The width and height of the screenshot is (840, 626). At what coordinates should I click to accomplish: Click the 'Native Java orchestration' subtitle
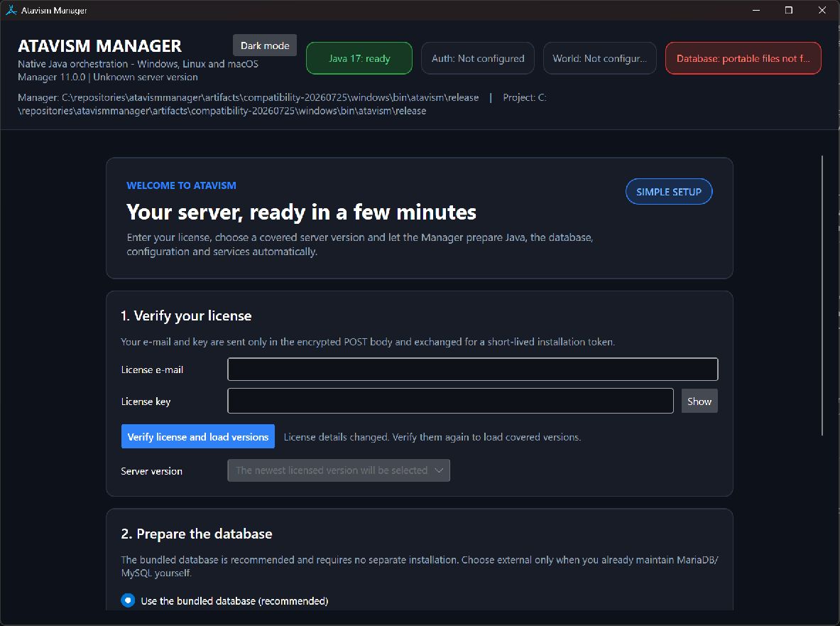click(138, 64)
